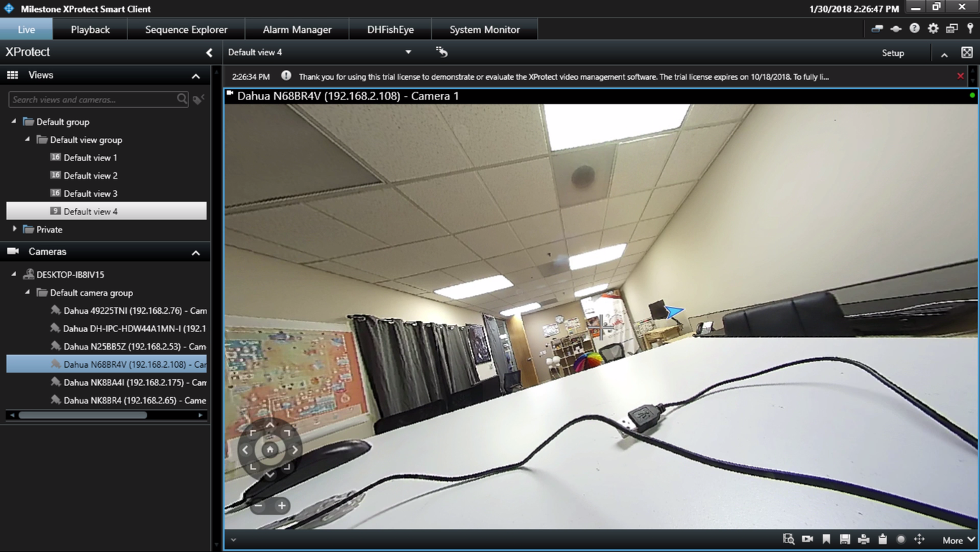
Task: Pan camera diagonally down-left
Action: [x=253, y=466]
